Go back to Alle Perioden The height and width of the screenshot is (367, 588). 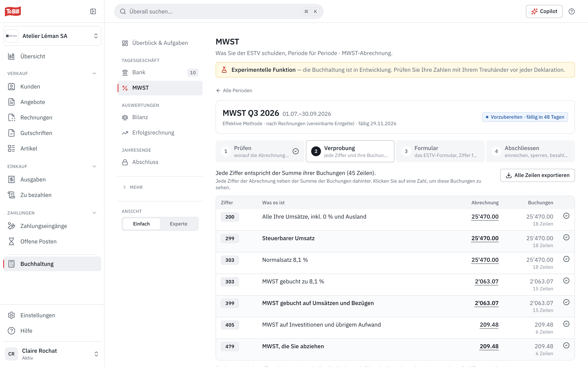(x=234, y=91)
